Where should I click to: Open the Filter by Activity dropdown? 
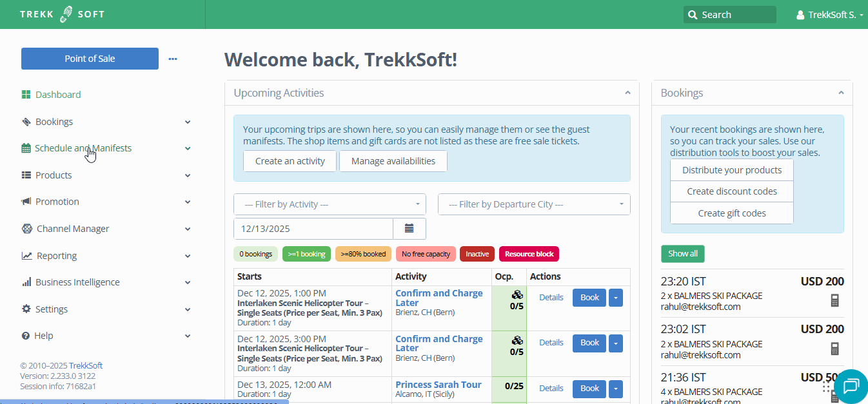(x=330, y=204)
